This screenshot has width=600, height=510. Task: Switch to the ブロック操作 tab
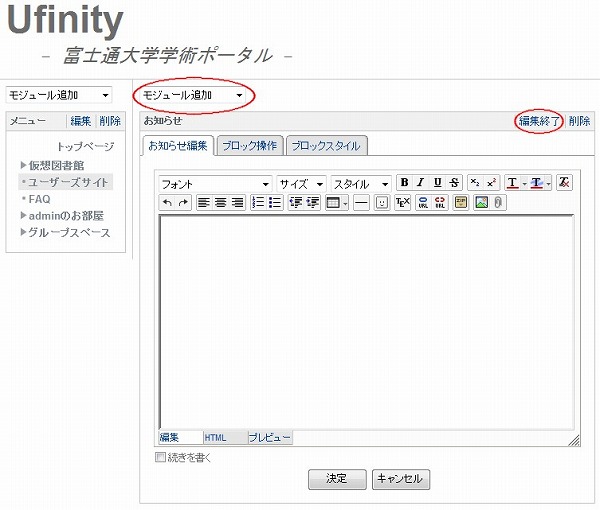pos(249,146)
